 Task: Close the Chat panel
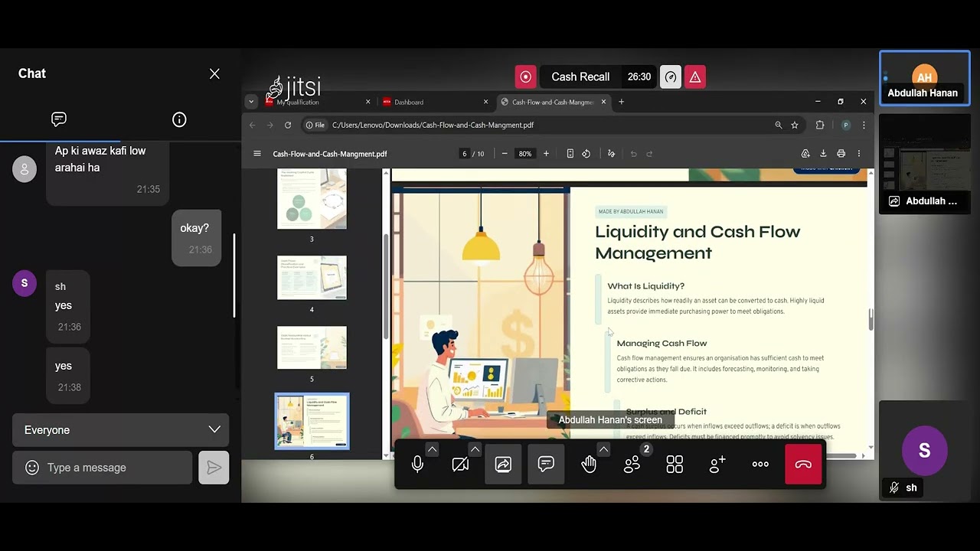point(214,73)
